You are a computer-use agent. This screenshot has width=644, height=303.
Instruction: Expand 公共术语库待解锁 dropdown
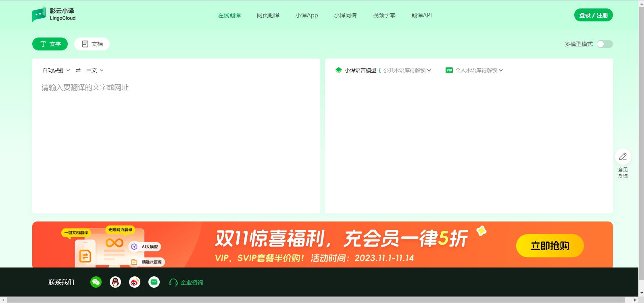[x=407, y=70]
